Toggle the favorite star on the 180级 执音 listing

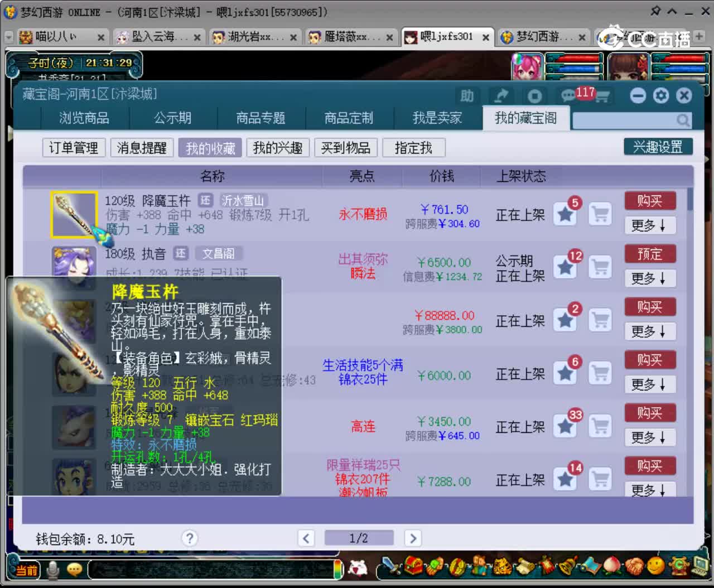[565, 267]
